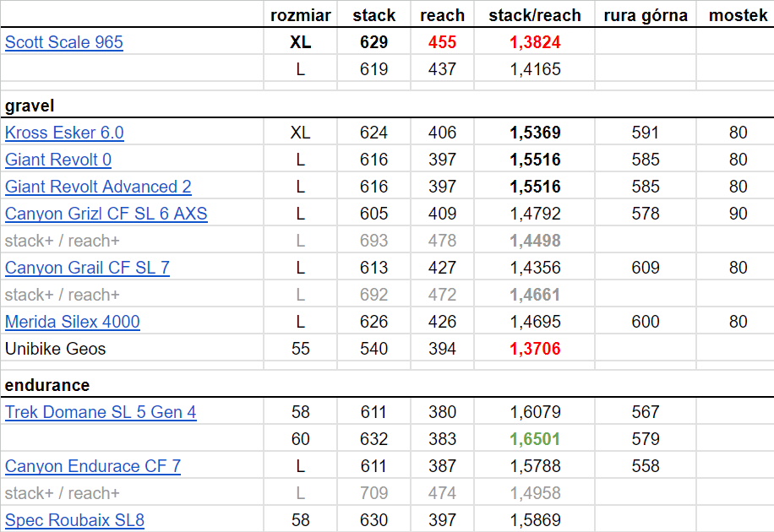Image resolution: width=774 pixels, height=532 pixels.
Task: Click the red 1,3706 ratio cell
Action: [535, 349]
